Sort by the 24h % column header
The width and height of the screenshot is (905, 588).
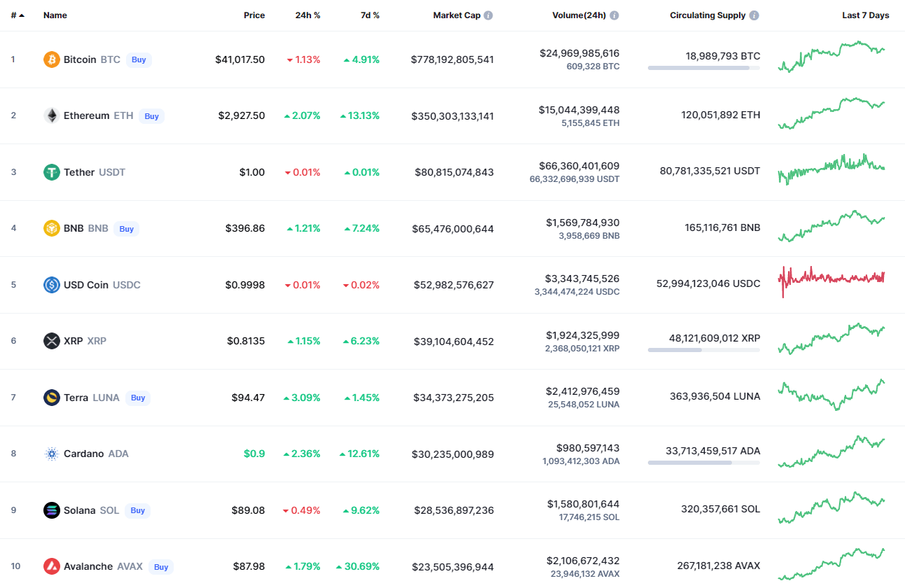pyautogui.click(x=308, y=15)
